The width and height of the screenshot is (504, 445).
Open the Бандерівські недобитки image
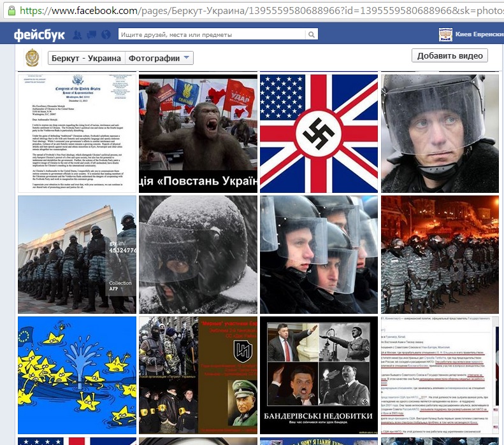[319, 375]
